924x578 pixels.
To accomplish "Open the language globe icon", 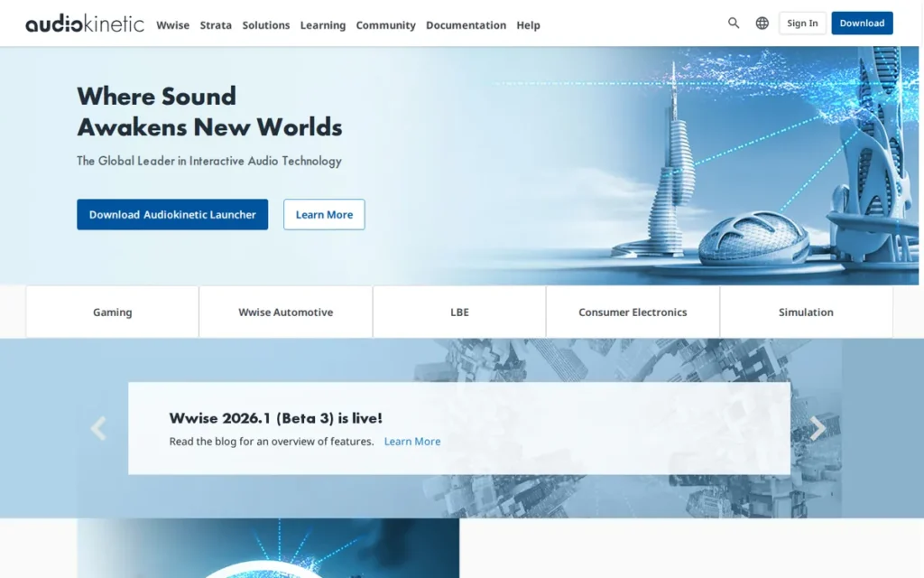I will [762, 23].
